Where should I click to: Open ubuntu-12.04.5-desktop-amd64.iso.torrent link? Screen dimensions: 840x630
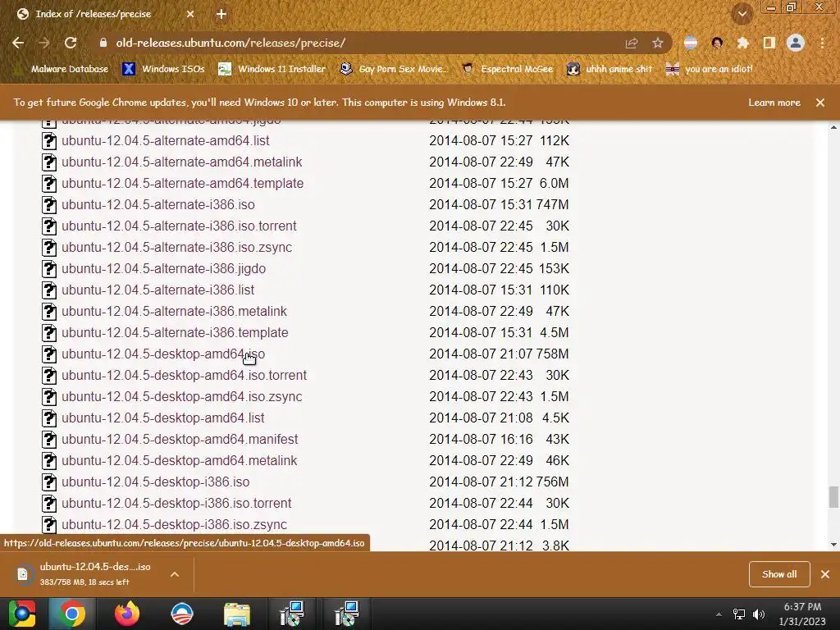click(x=184, y=376)
